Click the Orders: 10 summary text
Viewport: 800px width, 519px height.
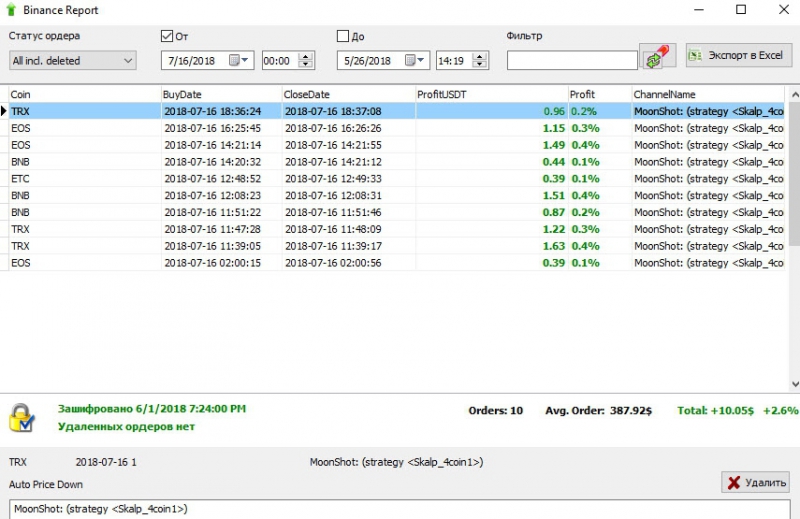tap(495, 410)
